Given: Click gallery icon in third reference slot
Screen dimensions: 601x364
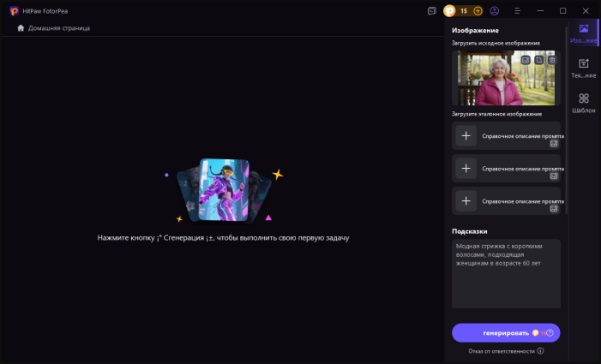Looking at the screenshot, I should (554, 208).
